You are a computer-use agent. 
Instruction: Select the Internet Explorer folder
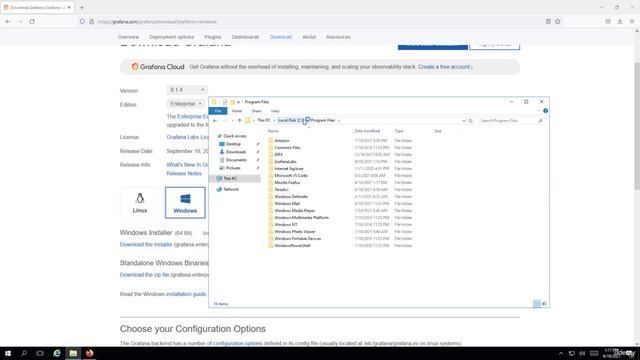pyautogui.click(x=289, y=169)
